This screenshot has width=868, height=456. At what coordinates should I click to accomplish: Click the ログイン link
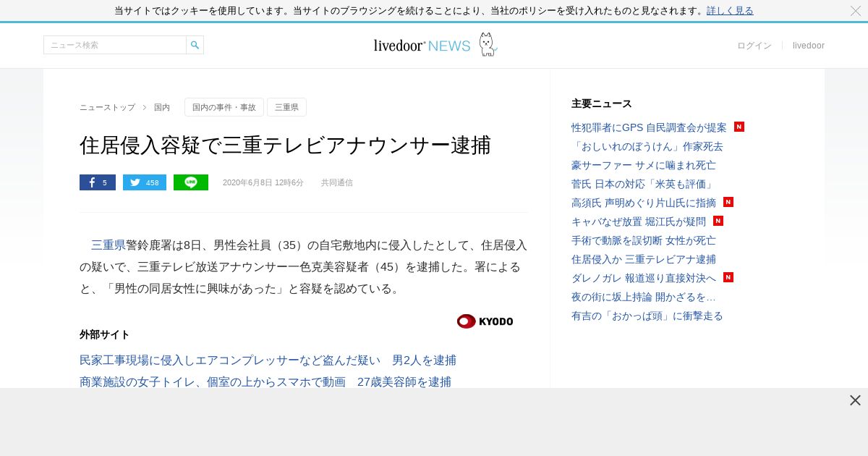click(754, 46)
